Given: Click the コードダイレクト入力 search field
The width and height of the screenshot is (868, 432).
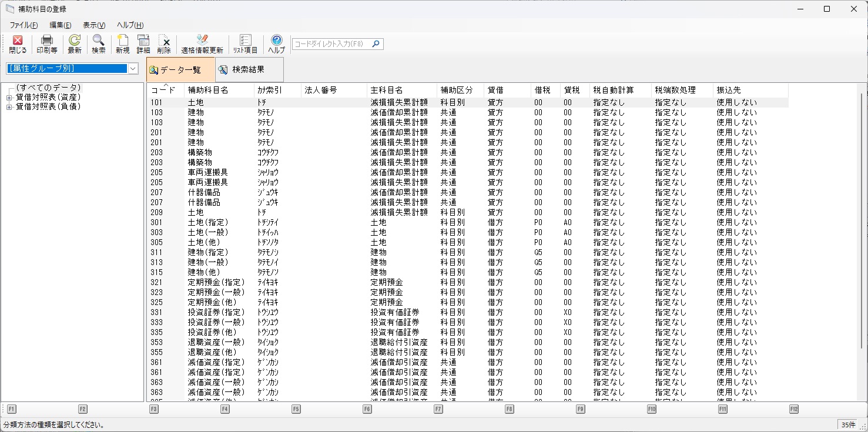Looking at the screenshot, I should [x=331, y=44].
